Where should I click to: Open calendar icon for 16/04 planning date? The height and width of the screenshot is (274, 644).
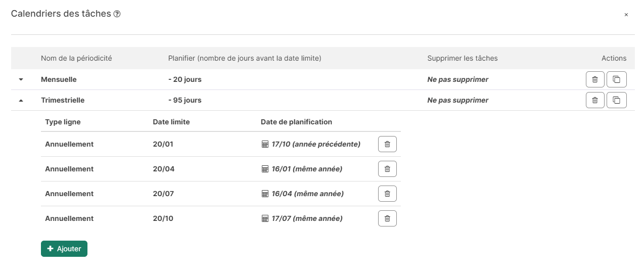(x=265, y=194)
